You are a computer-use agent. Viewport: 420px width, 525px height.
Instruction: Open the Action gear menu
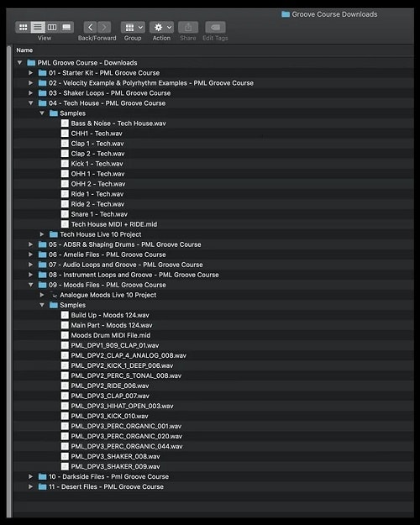pyautogui.click(x=161, y=27)
